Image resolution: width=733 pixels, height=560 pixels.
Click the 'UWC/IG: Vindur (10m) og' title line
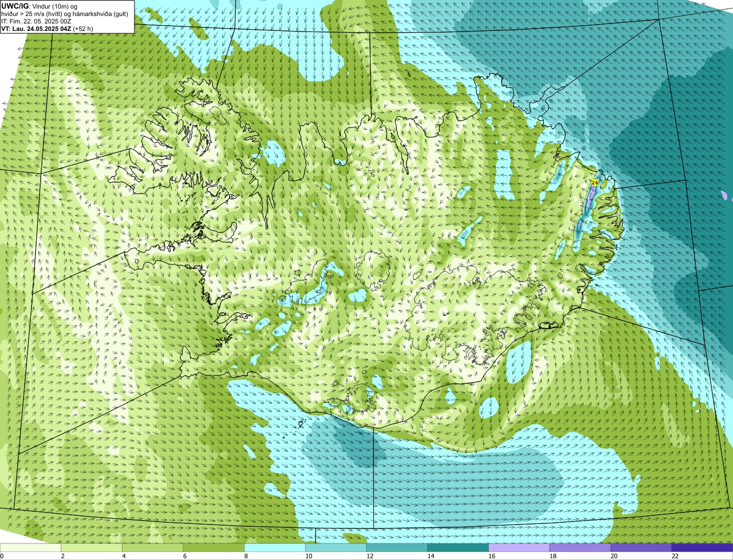(40, 6)
